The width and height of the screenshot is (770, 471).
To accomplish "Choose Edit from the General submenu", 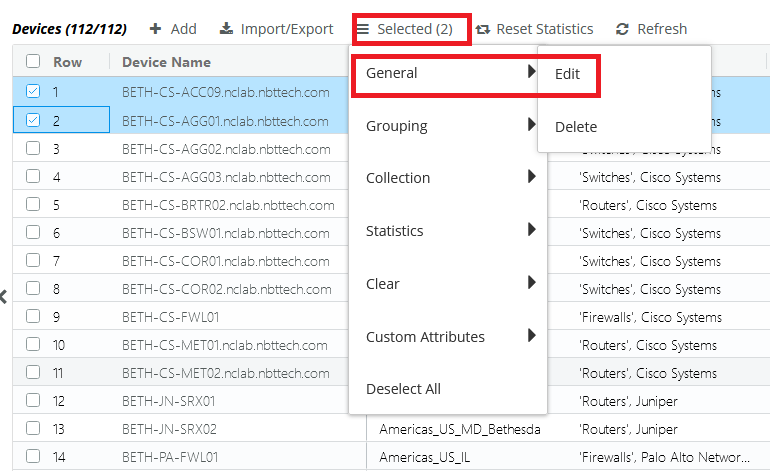I will click(567, 74).
